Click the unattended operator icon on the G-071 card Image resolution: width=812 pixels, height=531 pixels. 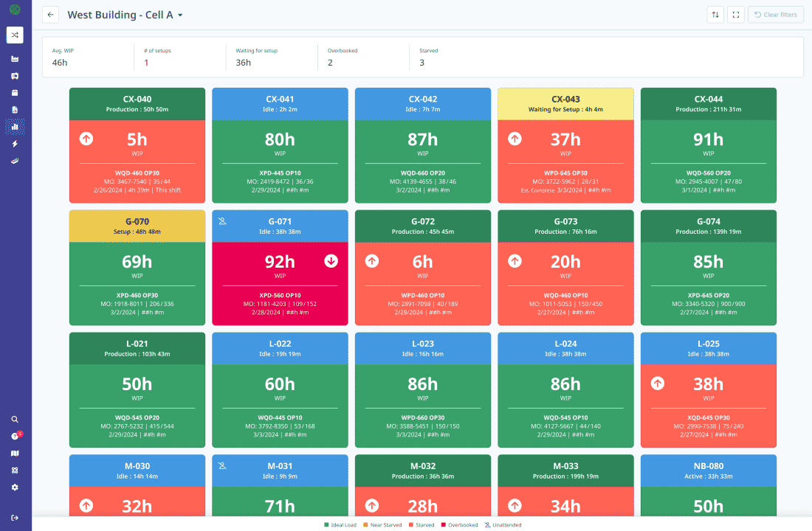tap(221, 222)
